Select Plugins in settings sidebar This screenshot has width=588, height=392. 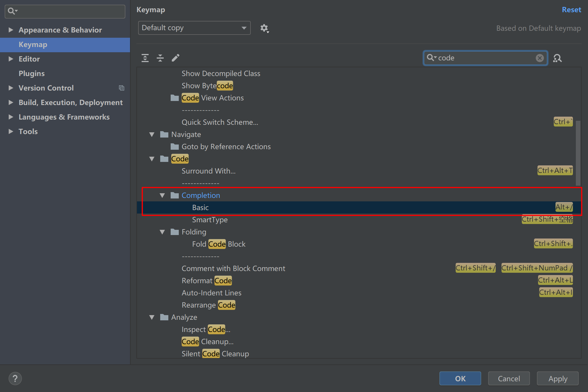pos(32,73)
